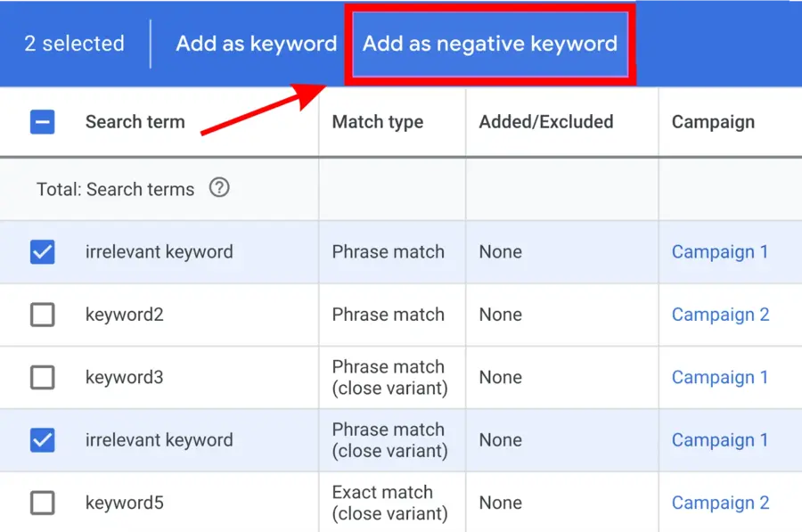Toggle the select-all checkbox beside Search term
This screenshot has width=802, height=532.
tap(43, 122)
